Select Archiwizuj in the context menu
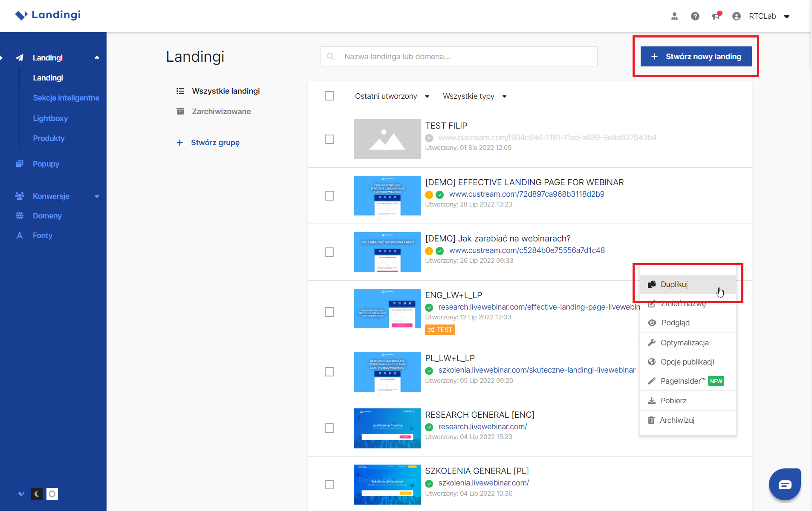 [677, 420]
